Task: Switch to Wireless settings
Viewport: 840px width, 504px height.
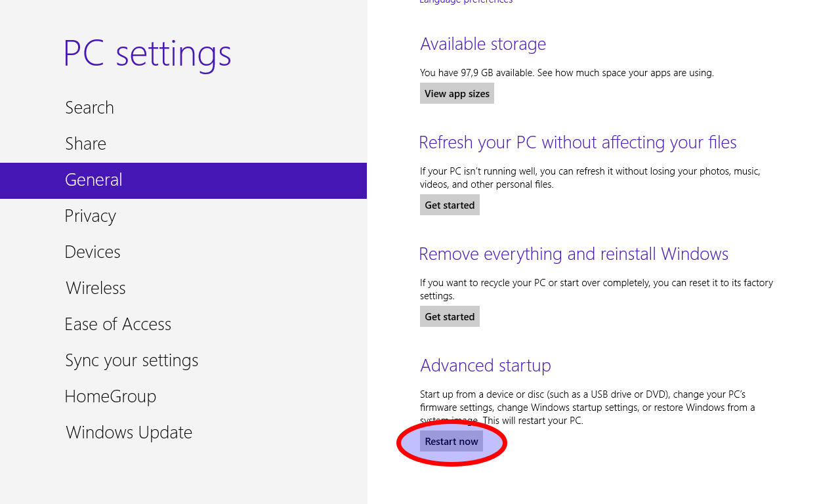Action: click(x=96, y=288)
